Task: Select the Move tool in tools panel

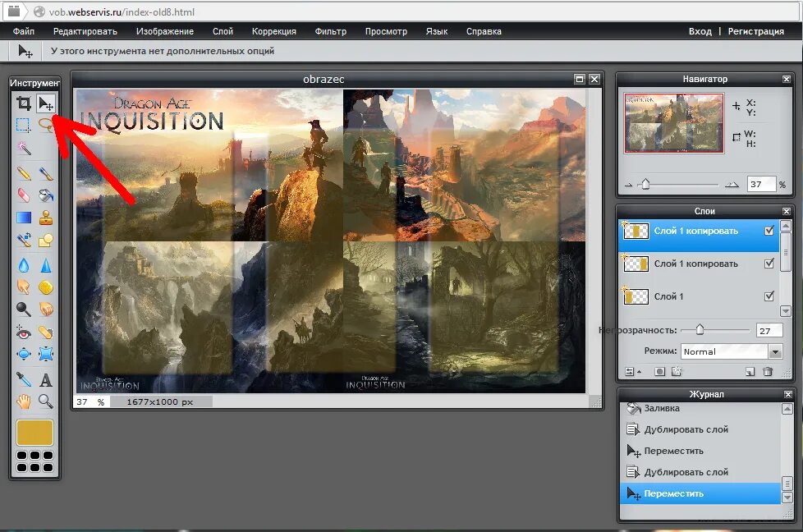Action: (46, 103)
